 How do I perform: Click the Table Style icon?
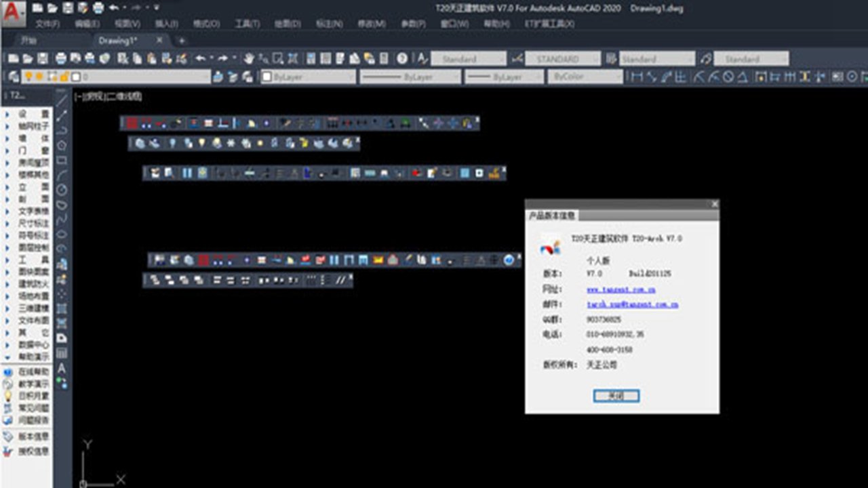pos(612,58)
